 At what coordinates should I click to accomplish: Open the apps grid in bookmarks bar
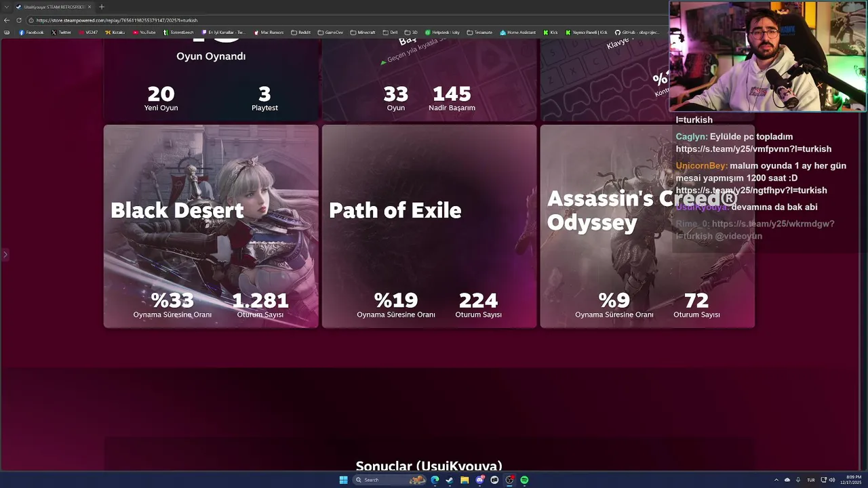7,33
